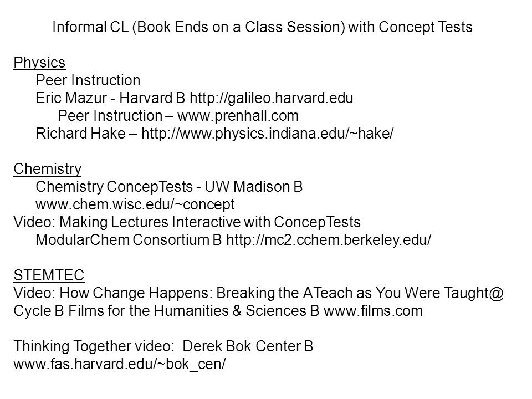Select the underlined Chemistry heading
This screenshot has width=532, height=399.
[x=48, y=169]
